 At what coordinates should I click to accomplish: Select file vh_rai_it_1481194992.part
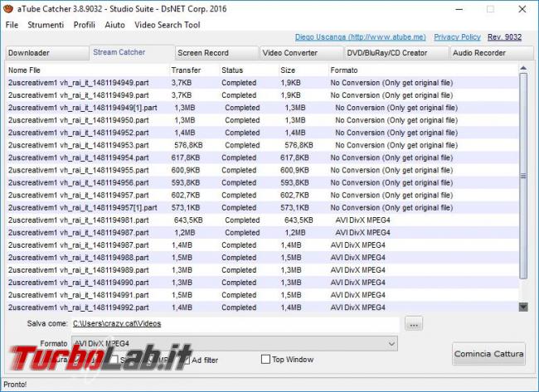point(262,307)
